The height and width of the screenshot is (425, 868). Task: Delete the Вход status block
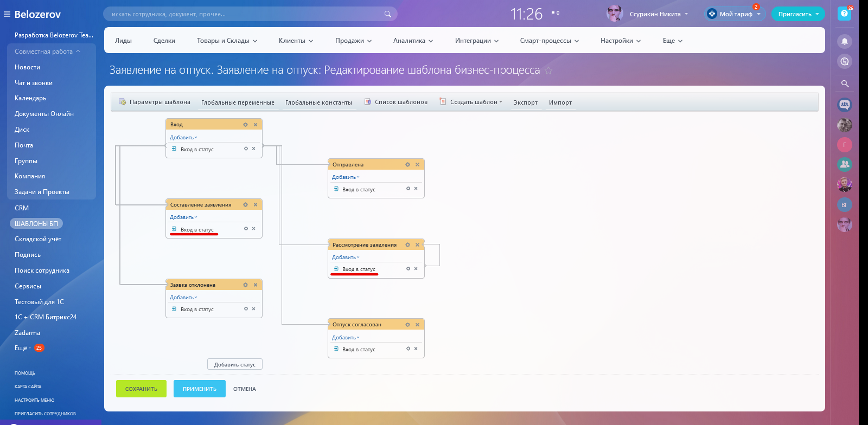(x=256, y=125)
